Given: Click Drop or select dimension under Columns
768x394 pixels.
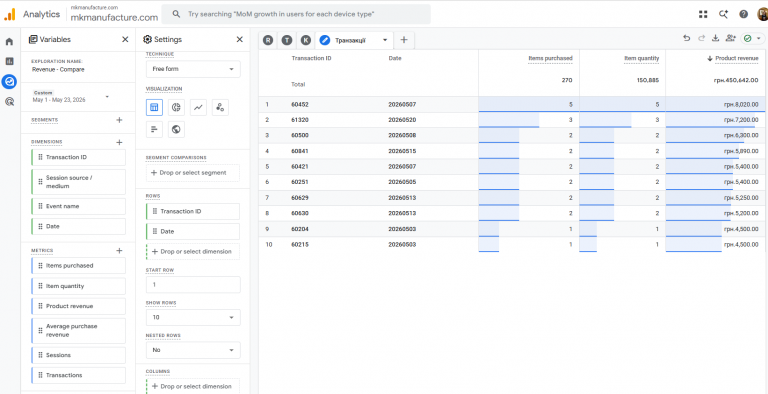Looking at the screenshot, I should pos(193,386).
